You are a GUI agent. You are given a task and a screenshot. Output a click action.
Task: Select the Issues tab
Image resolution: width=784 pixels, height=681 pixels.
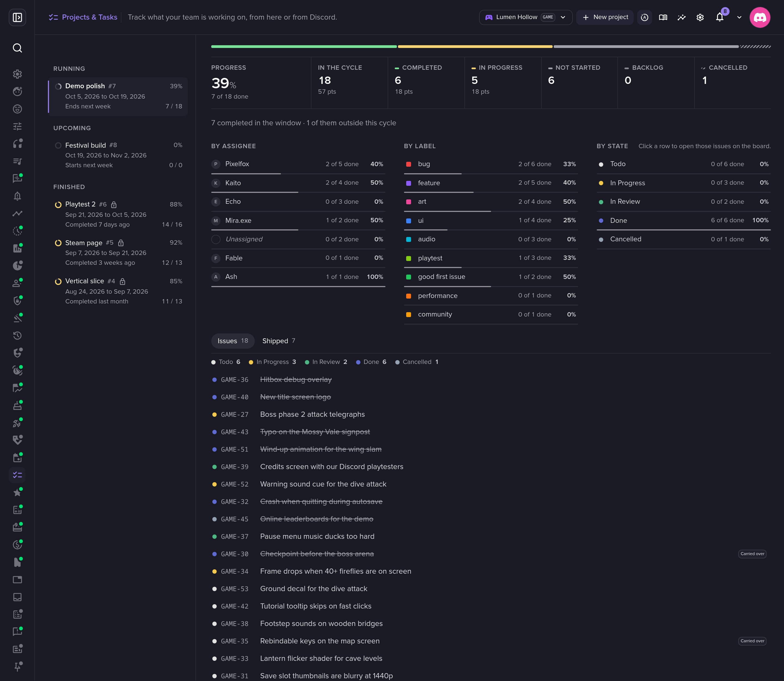click(x=232, y=341)
